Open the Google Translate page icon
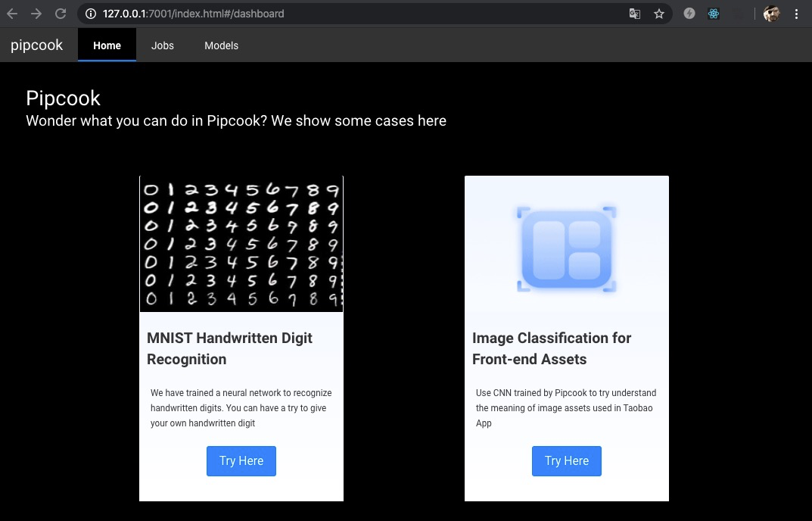This screenshot has height=521, width=812. [x=634, y=14]
